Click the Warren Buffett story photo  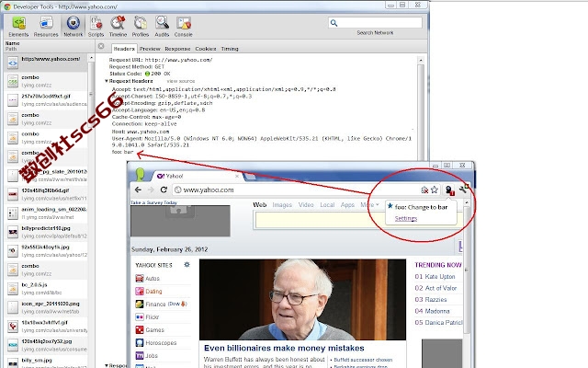pos(302,299)
